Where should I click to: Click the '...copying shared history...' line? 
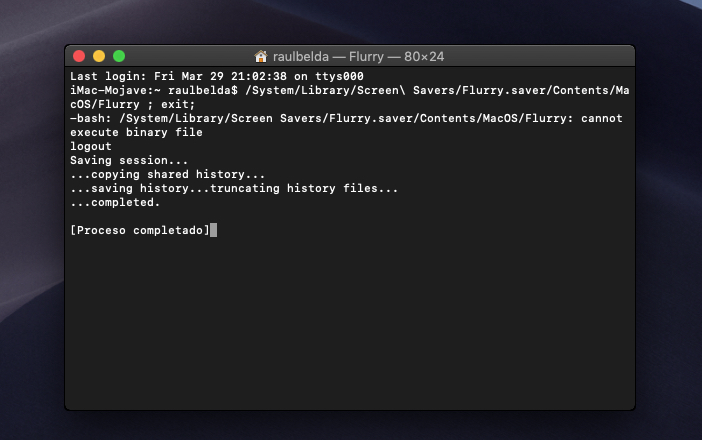click(x=167, y=174)
